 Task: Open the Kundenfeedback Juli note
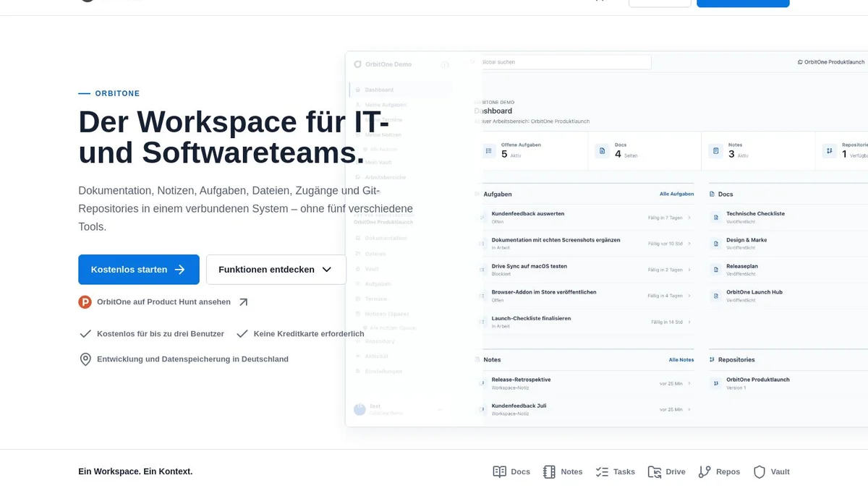584,409
